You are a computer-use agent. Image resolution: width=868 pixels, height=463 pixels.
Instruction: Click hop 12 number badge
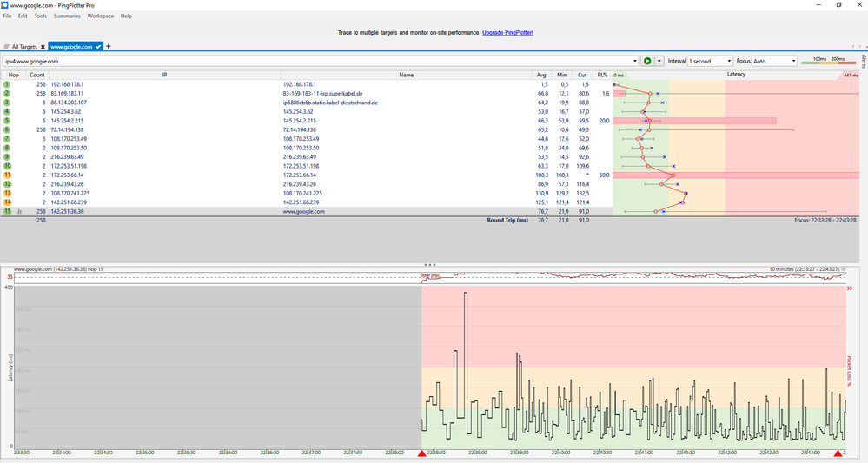(x=7, y=183)
